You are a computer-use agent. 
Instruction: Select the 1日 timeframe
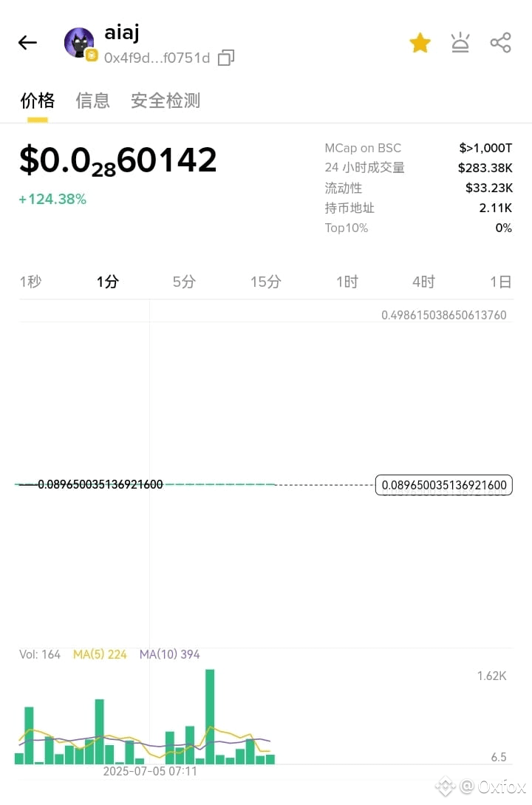click(500, 282)
